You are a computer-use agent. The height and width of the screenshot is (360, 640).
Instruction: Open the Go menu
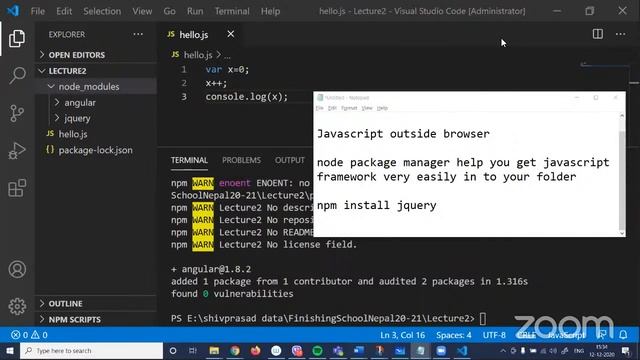point(169,11)
